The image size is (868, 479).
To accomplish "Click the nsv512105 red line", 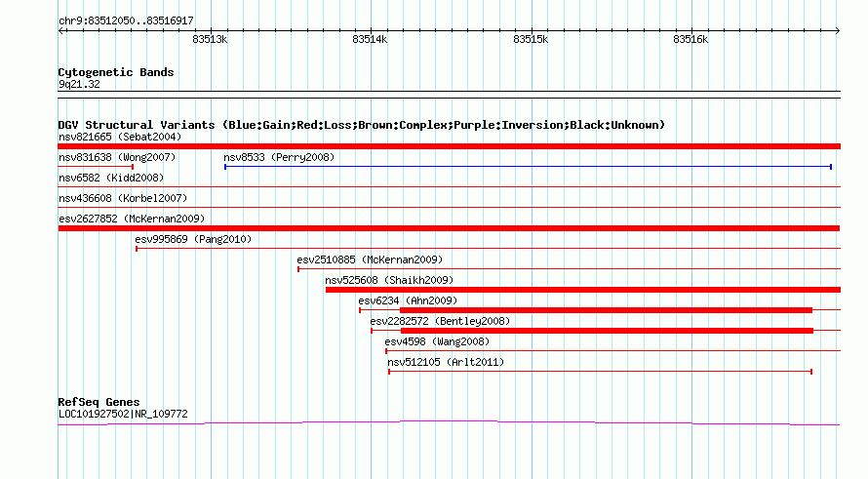I will tap(600, 372).
